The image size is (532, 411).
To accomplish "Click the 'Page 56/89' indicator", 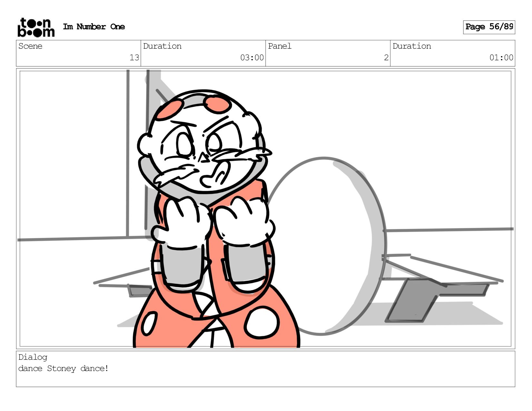I will pyautogui.click(x=489, y=27).
